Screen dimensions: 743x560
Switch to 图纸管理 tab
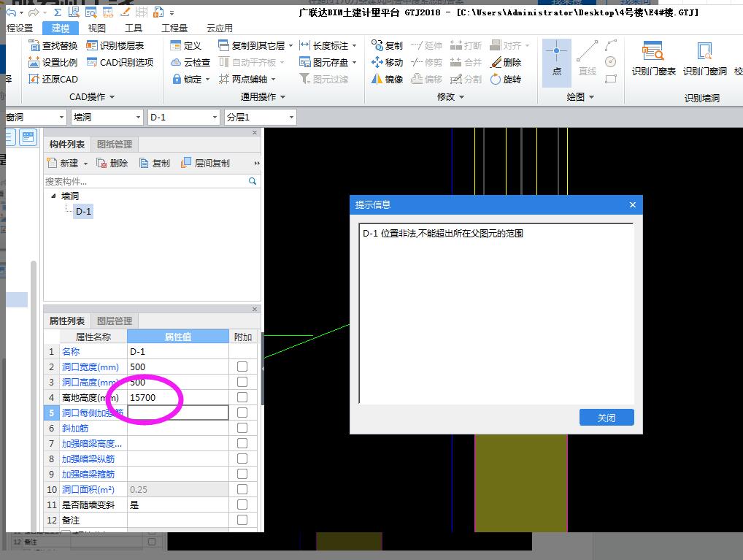pos(114,144)
